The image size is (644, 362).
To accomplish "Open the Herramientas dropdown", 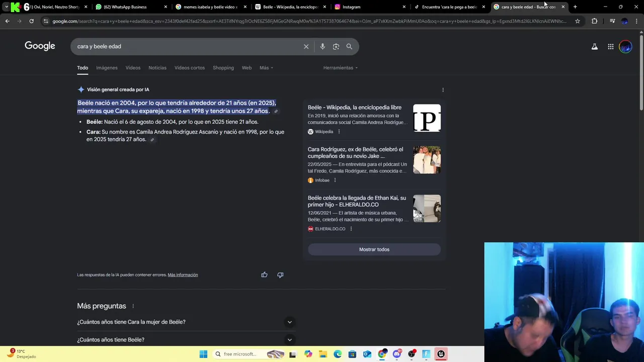I will coord(340,68).
